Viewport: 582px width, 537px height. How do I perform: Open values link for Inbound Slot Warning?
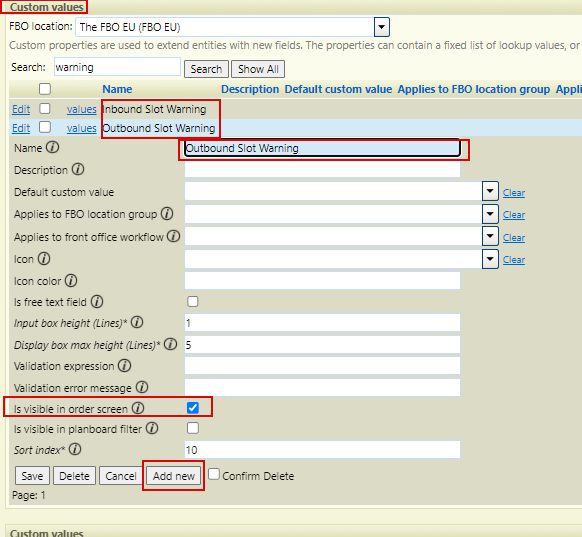[82, 109]
